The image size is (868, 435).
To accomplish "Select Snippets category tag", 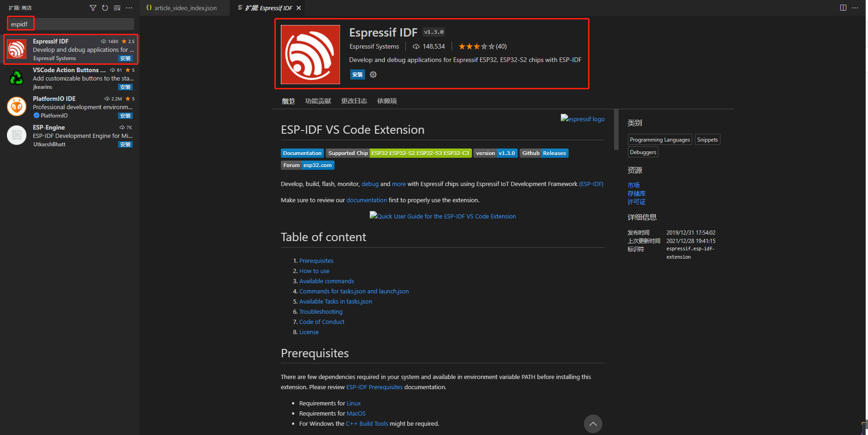I will coord(707,140).
